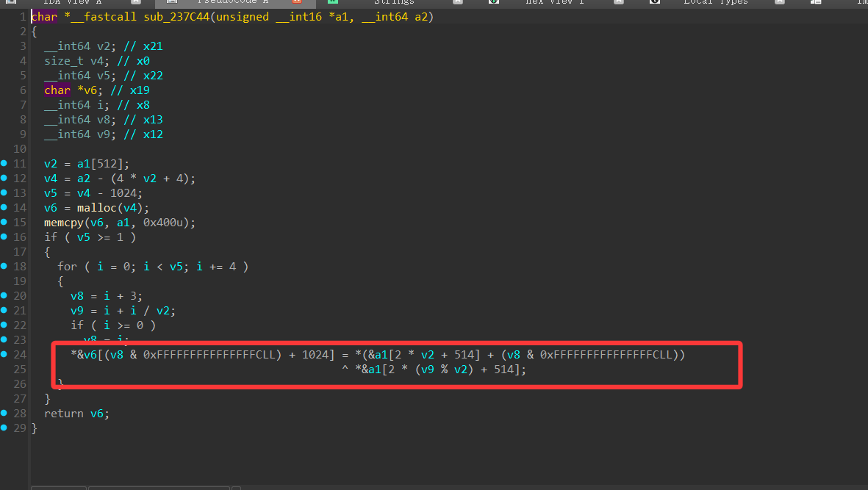
Task: Close the Strings tab
Action: click(458, 2)
